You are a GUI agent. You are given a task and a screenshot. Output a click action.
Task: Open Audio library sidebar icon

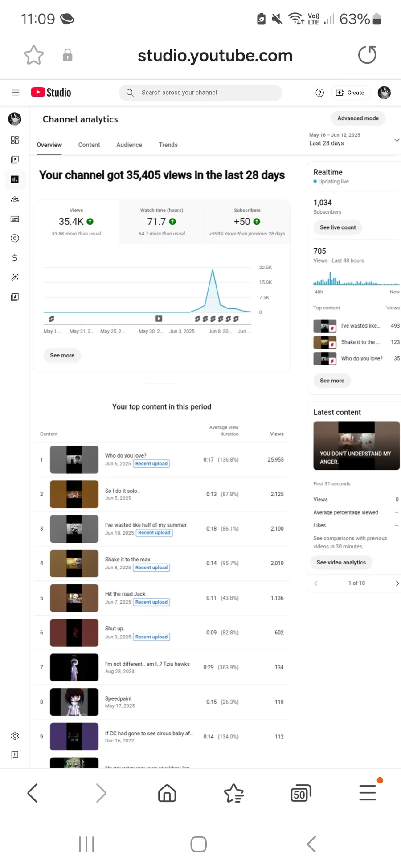pos(15,297)
